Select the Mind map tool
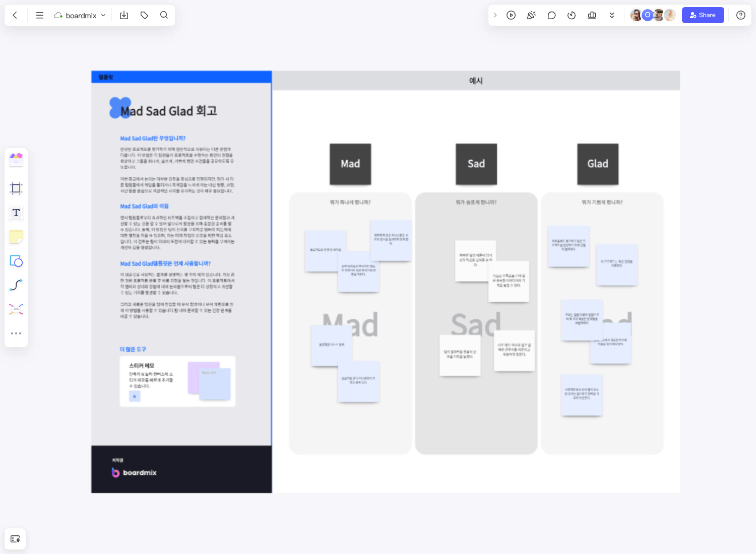This screenshot has width=756, height=554. click(x=16, y=309)
